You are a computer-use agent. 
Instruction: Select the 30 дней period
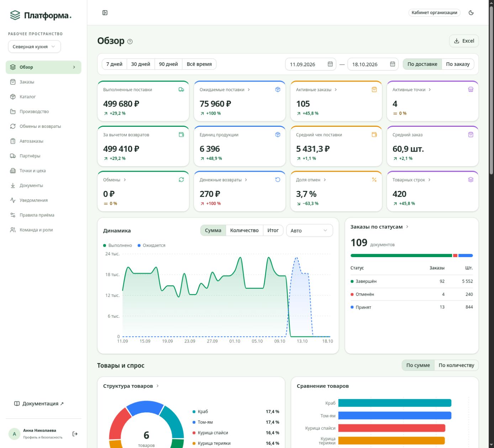point(141,64)
